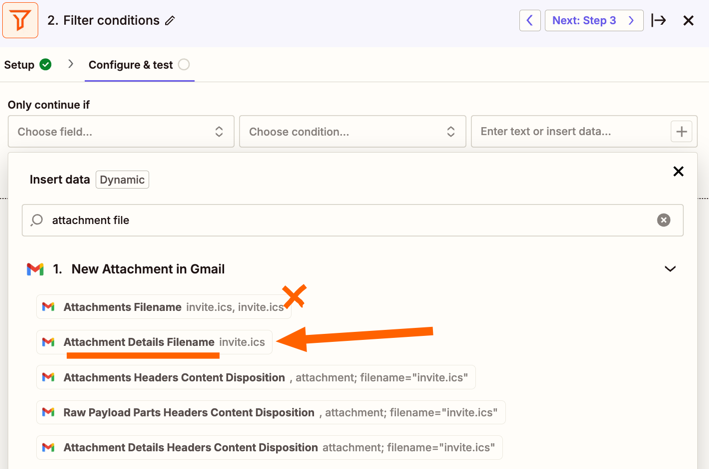Viewport: 709px width, 469px height.
Task: Select Attachment Details Filename field
Action: 154,342
